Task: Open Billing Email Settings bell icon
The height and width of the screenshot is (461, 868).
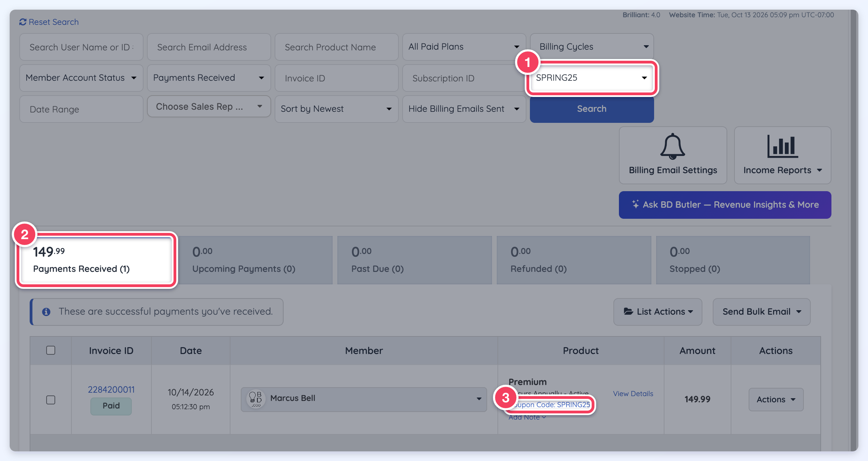Action: [672, 146]
